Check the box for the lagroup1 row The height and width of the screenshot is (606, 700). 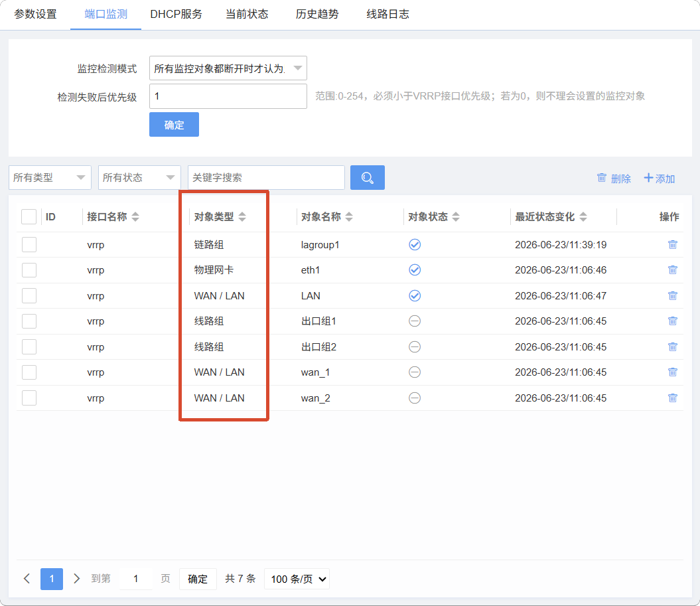[29, 245]
